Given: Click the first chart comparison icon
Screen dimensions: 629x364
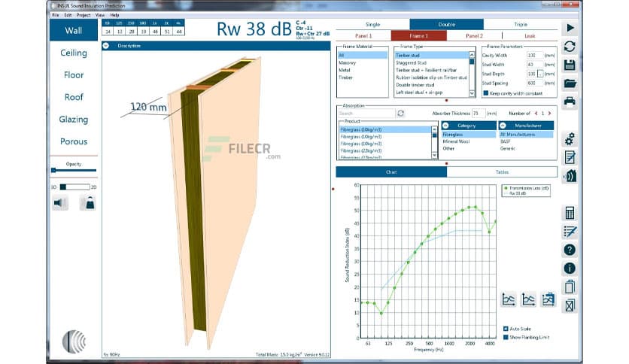Looking at the screenshot, I should [509, 299].
